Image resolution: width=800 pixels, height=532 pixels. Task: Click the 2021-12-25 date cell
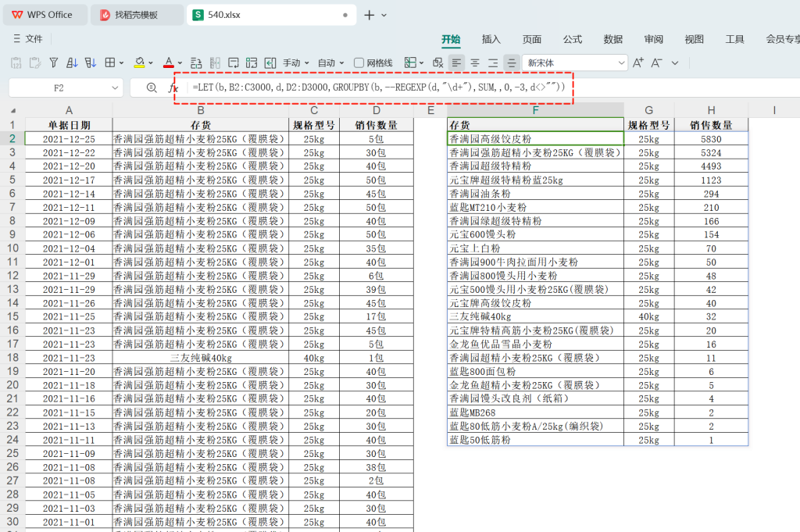[x=69, y=139]
